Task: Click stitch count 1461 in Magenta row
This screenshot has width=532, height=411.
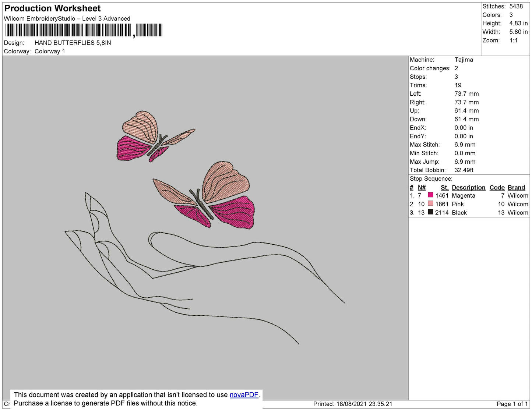Action: [x=442, y=196]
